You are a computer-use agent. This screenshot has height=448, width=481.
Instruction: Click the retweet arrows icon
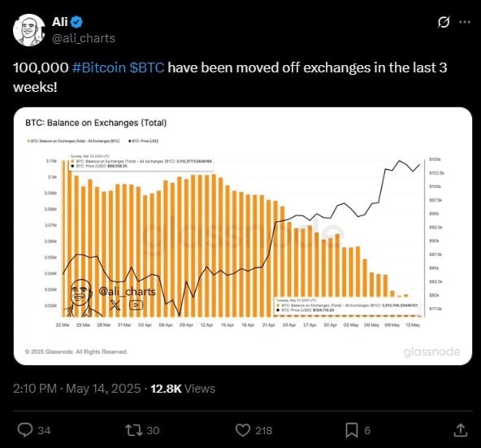(134, 430)
